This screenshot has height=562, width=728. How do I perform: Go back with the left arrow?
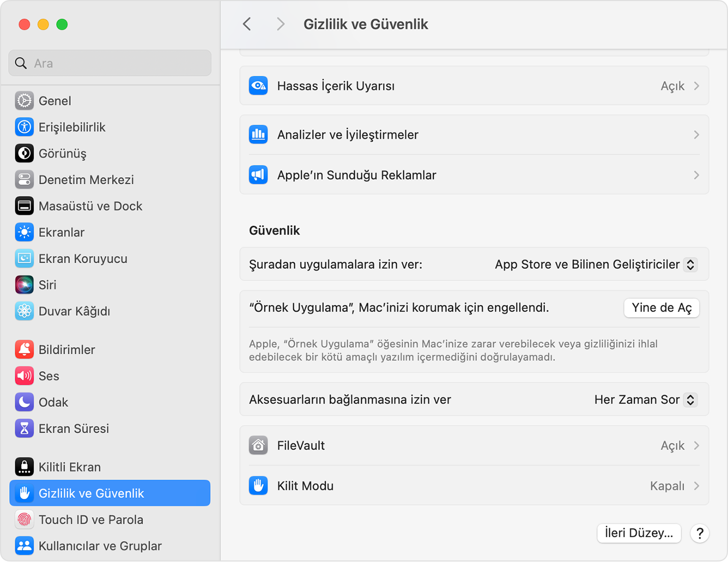[x=247, y=24]
